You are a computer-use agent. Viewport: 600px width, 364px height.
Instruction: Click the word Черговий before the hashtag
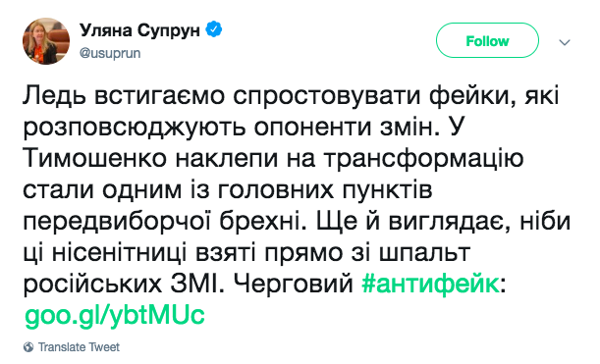click(x=293, y=285)
